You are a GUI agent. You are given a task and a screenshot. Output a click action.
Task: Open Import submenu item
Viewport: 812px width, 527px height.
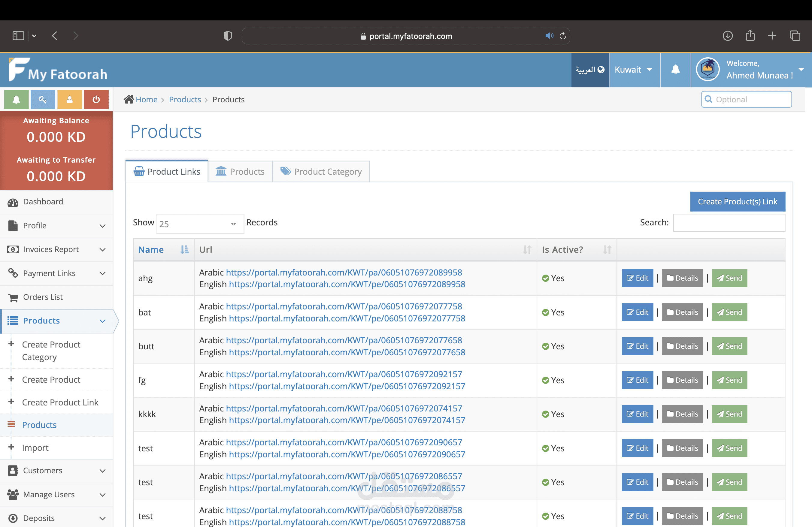click(57, 448)
